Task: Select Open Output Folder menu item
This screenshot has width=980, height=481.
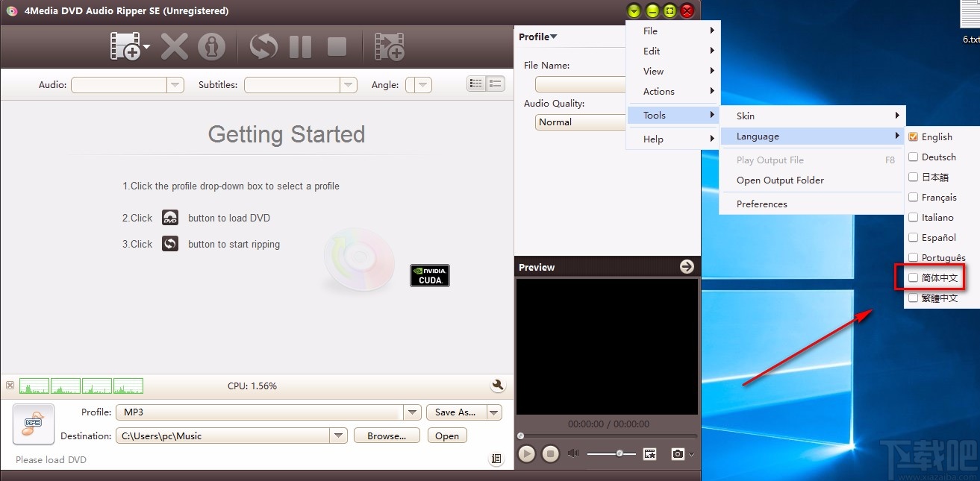Action: (812, 180)
